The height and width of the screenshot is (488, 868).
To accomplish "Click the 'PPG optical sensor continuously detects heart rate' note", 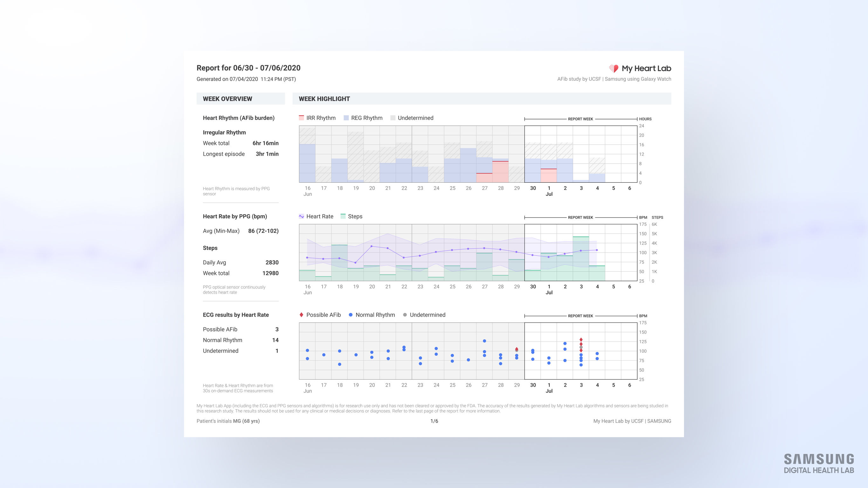I will 234,290.
